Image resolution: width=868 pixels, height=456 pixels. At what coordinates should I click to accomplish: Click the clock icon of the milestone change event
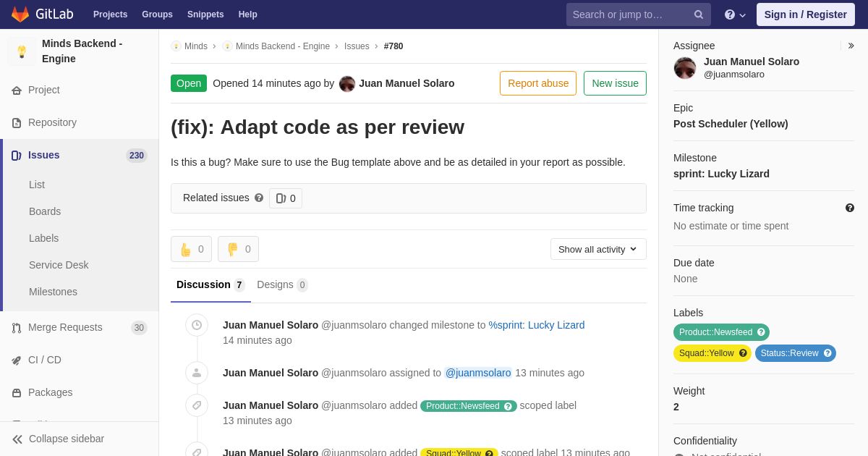coord(197,325)
